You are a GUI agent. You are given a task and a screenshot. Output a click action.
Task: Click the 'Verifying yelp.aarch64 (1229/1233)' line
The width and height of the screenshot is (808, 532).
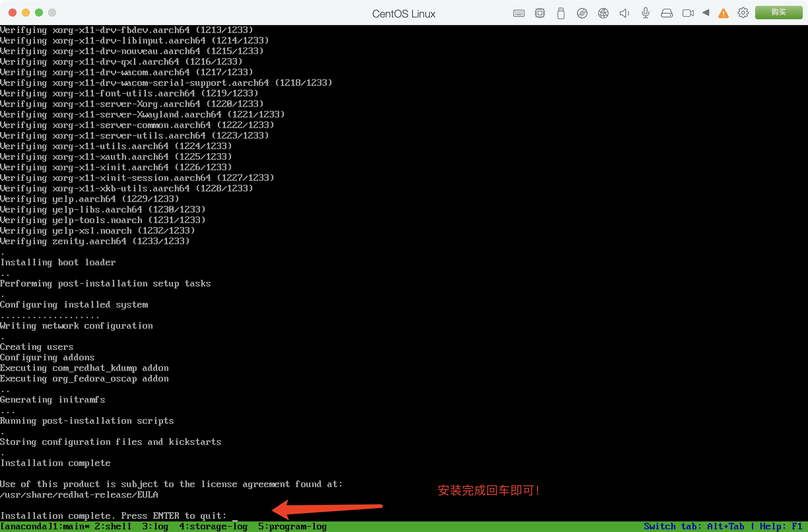(90, 199)
